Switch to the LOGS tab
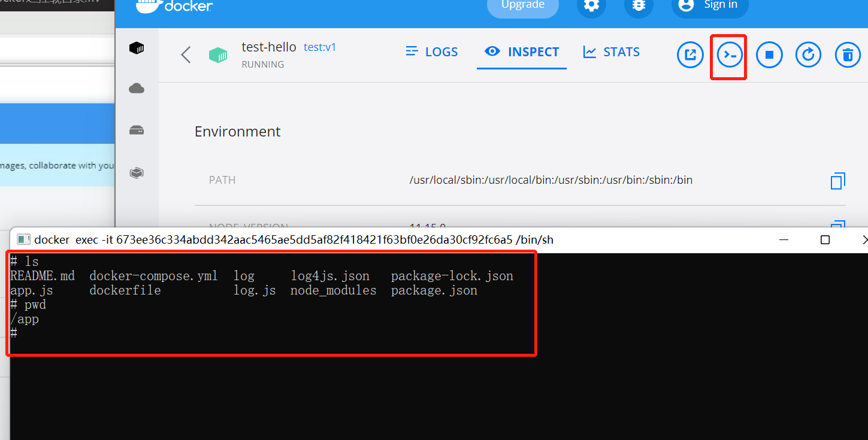This screenshot has height=440, width=868. (431, 52)
